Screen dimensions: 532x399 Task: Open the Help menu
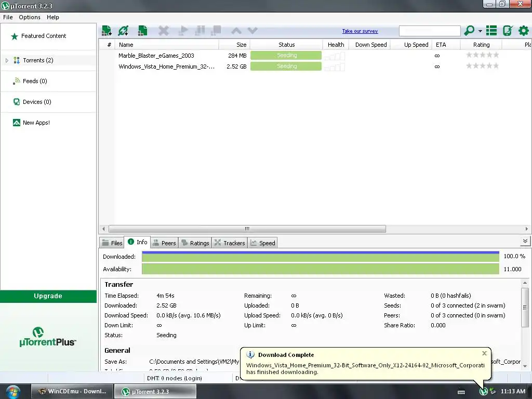click(53, 17)
